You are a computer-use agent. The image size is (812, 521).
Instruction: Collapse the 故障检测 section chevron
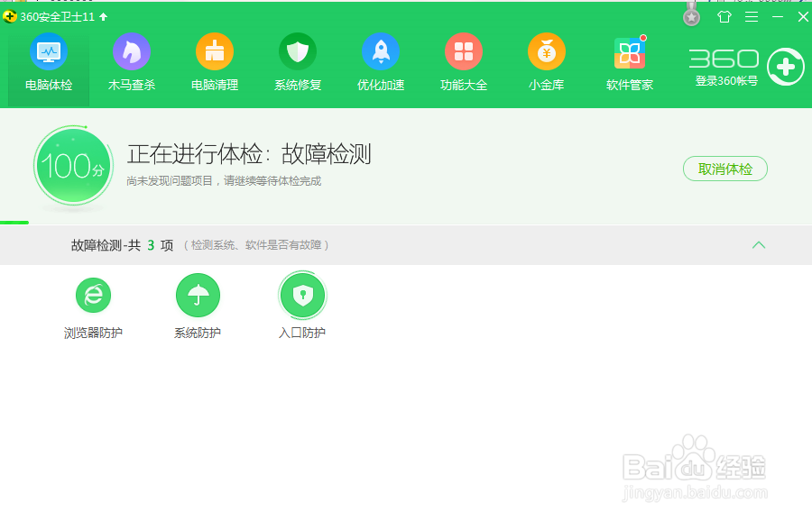click(759, 245)
